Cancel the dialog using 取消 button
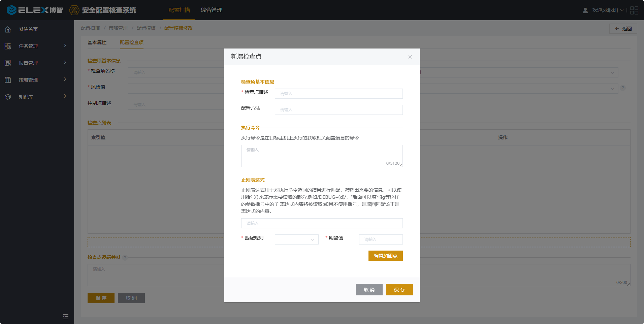Screen dimensions: 644x324 tap(369, 290)
